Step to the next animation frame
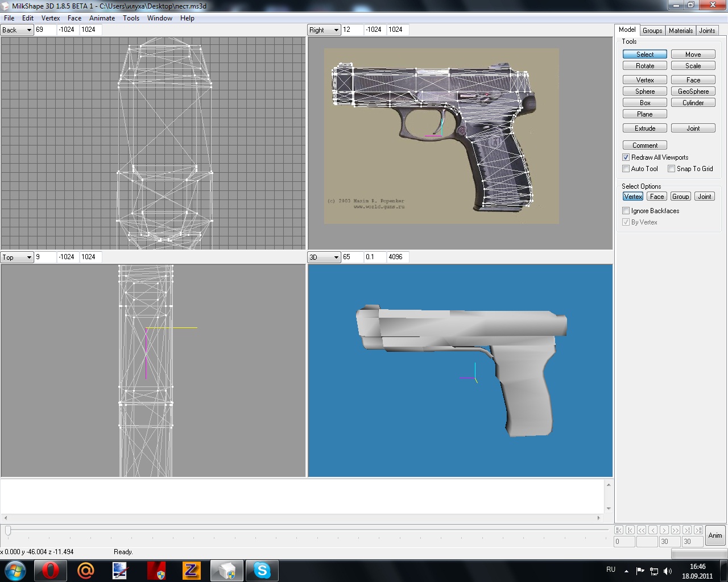This screenshot has height=582, width=728. pos(664,530)
